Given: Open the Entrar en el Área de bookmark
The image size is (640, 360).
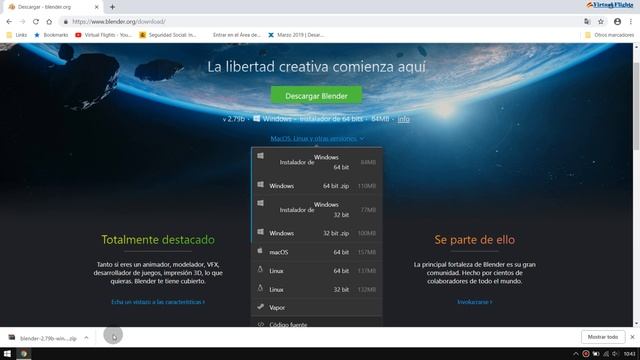Looking at the screenshot, I should coord(236,35).
